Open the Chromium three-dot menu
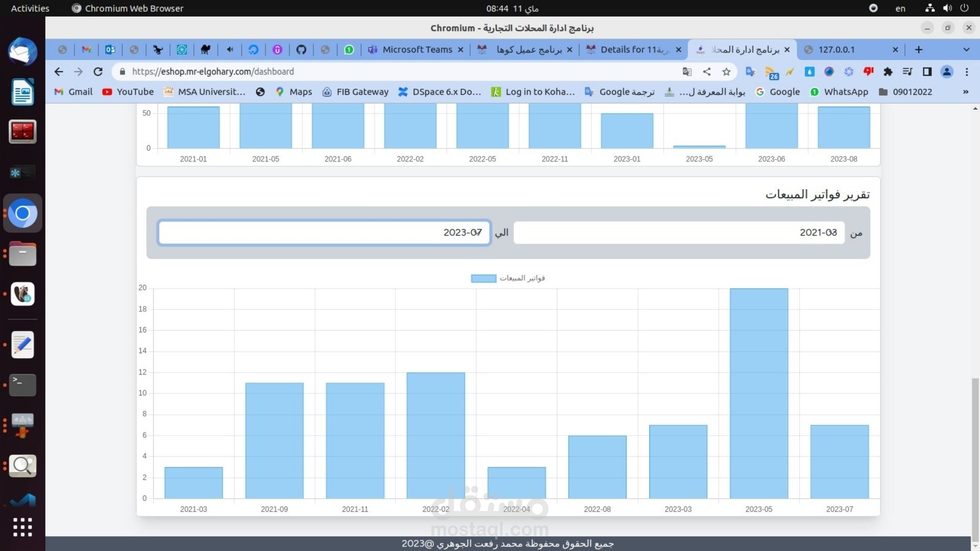 [x=967, y=72]
